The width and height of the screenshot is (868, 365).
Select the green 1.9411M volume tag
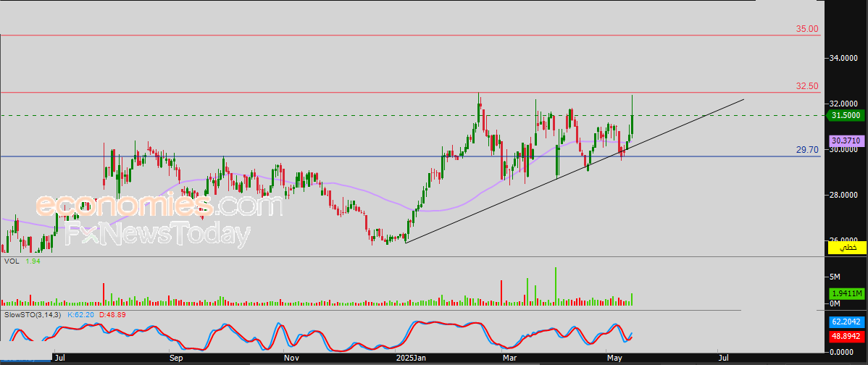tap(846, 293)
